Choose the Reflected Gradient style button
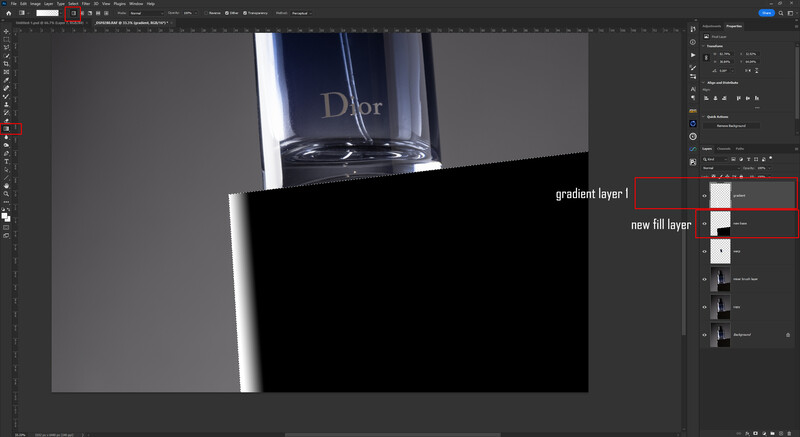This screenshot has height=437, width=800. (x=98, y=13)
